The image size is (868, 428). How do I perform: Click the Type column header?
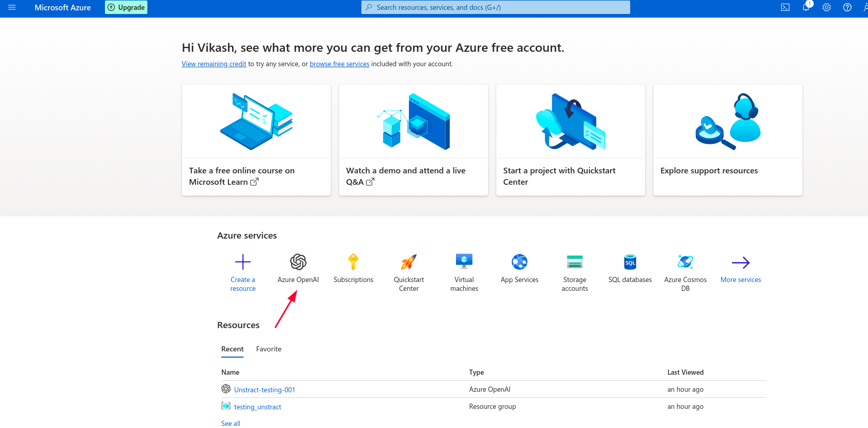click(x=477, y=373)
